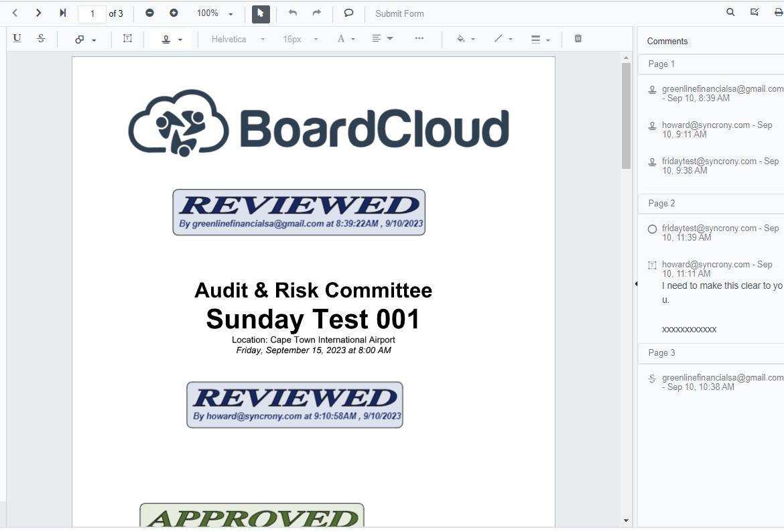Image resolution: width=784 pixels, height=532 pixels.
Task: Select fridaytest comment from 11:39 AM
Action: 720,233
